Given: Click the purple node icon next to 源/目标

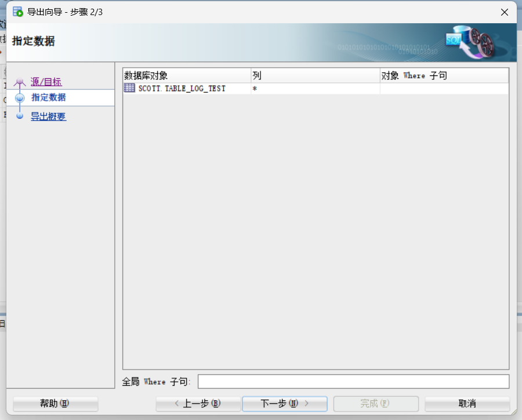Looking at the screenshot, I should click(19, 82).
